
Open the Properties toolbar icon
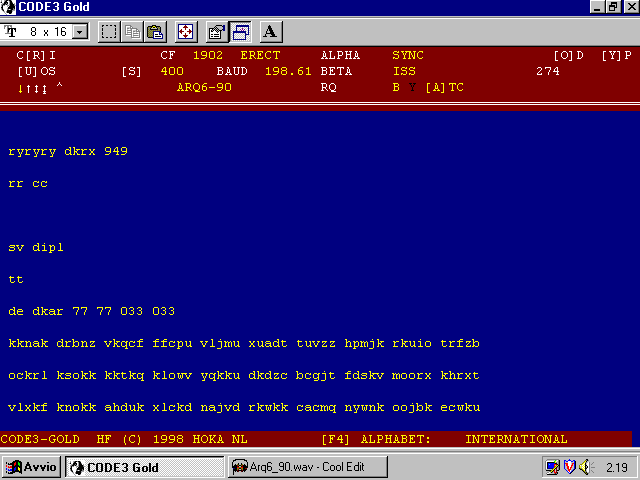click(x=216, y=31)
